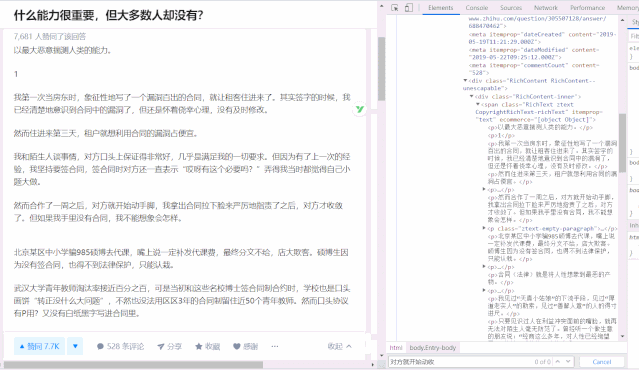
Task: Click the question title 什么能力很重要
Action: click(x=108, y=15)
